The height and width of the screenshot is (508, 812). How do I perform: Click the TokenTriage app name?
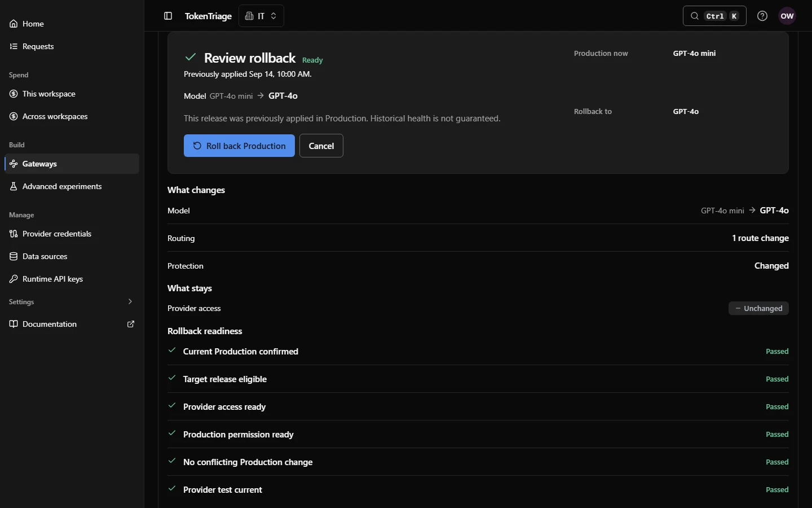pos(208,16)
